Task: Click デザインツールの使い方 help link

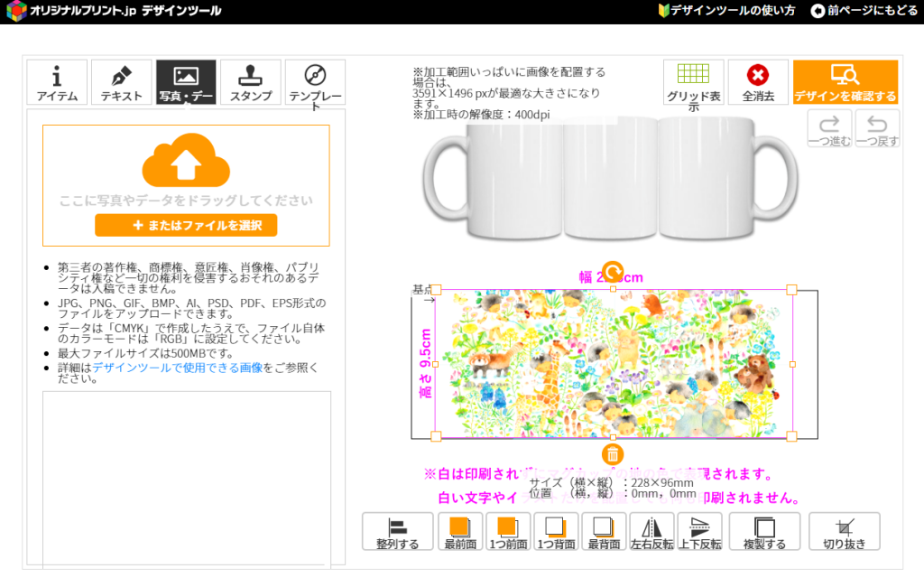Action: coord(726,11)
